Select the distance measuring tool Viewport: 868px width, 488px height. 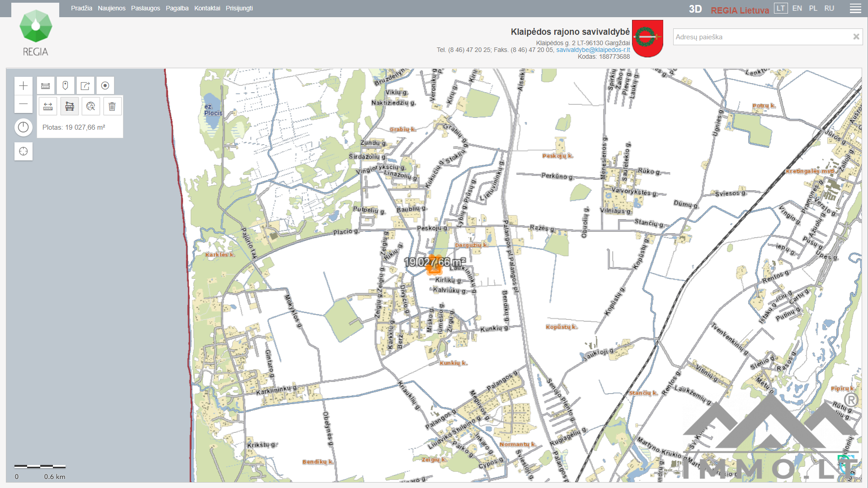point(48,107)
